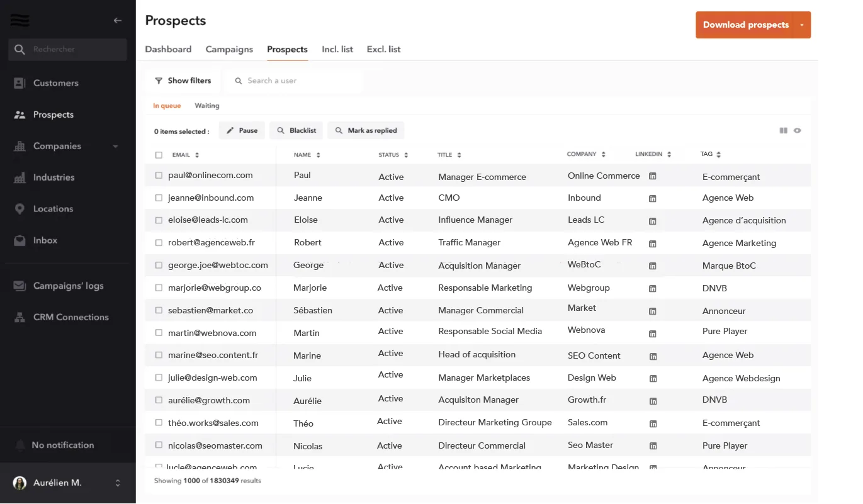The height and width of the screenshot is (504, 863).
Task: Click the Companies building icon
Action: [x=20, y=146]
